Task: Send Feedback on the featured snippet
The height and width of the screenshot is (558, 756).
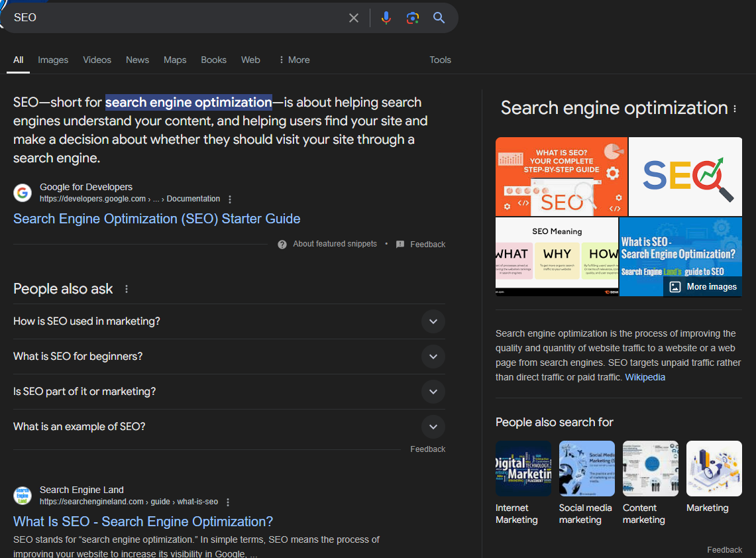Action: 427,245
